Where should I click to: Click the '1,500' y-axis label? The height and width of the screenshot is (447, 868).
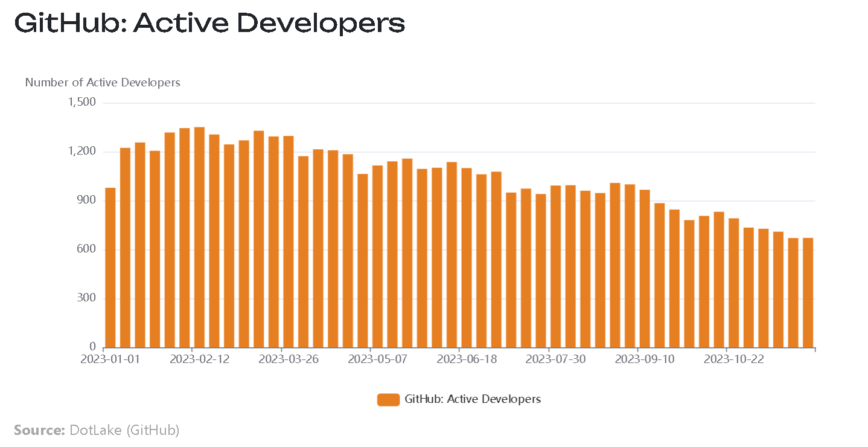[83, 103]
